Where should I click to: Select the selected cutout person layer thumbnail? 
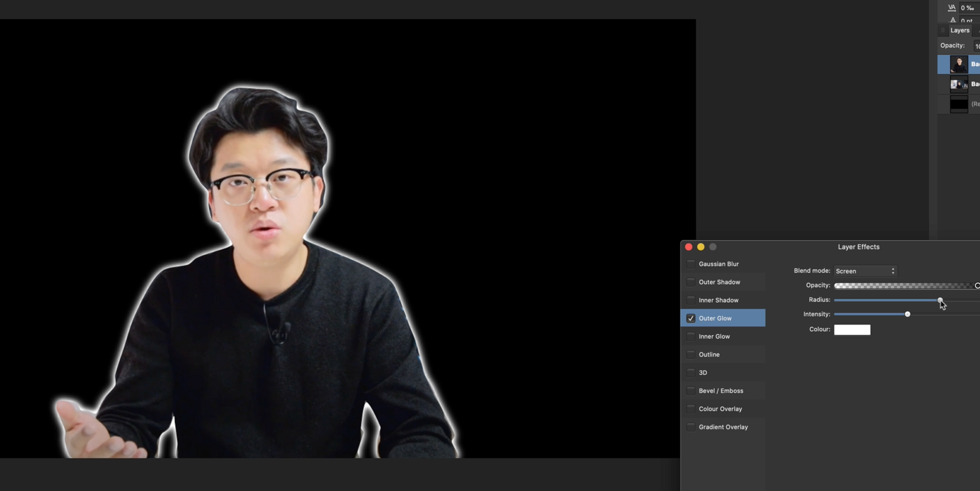click(x=959, y=64)
